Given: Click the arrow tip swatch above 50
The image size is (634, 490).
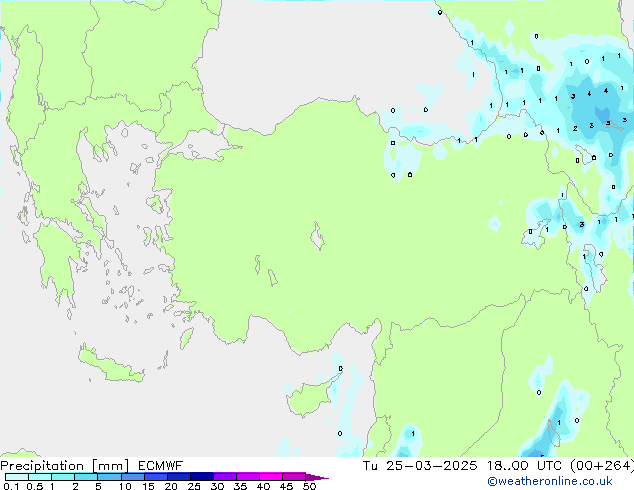Looking at the screenshot, I should coord(317,477).
